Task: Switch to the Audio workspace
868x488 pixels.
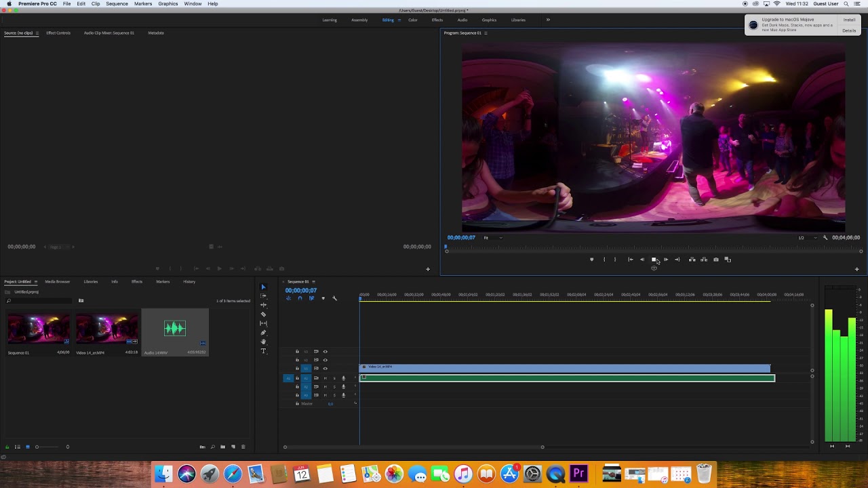Action: click(462, 20)
